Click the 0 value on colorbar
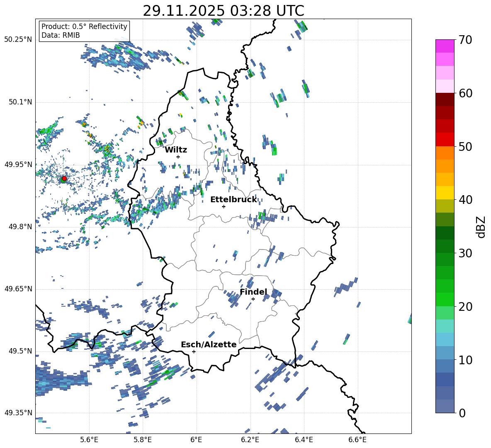This screenshot has width=491, height=448. (462, 413)
